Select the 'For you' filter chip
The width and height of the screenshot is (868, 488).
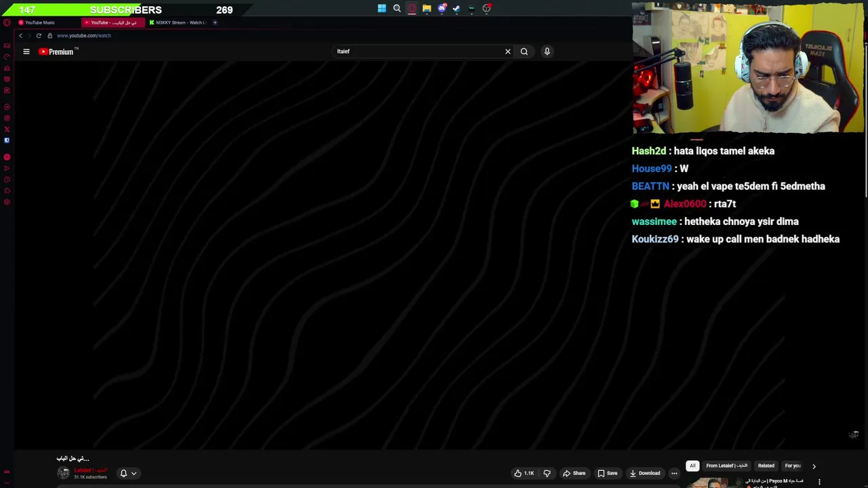click(x=793, y=466)
